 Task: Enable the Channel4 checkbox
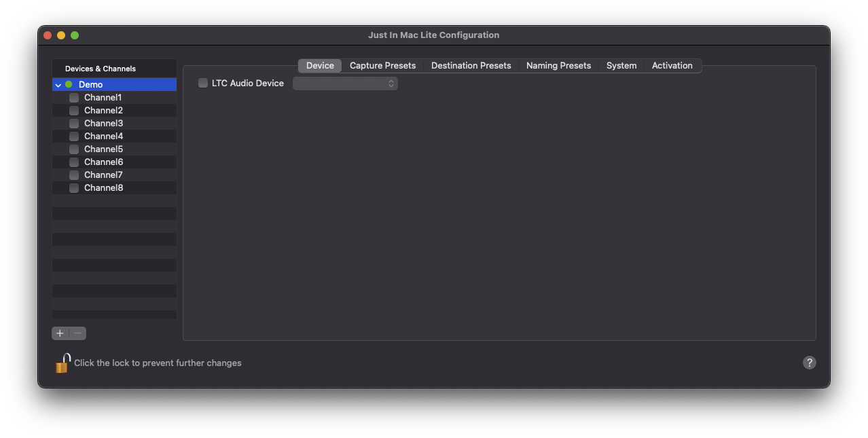tap(74, 136)
